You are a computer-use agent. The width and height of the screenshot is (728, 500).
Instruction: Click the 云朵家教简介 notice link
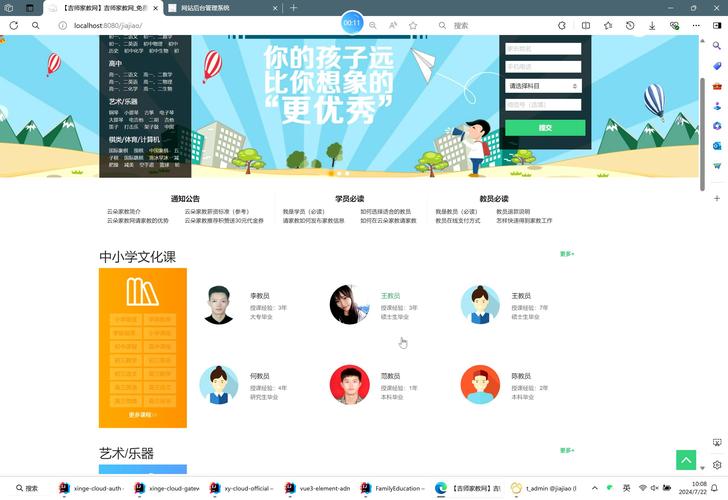pos(124,211)
